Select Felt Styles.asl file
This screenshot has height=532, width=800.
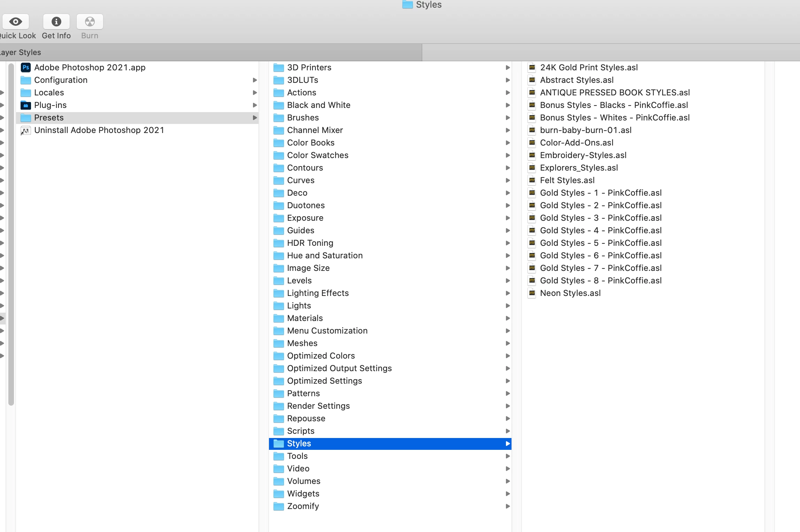567,180
